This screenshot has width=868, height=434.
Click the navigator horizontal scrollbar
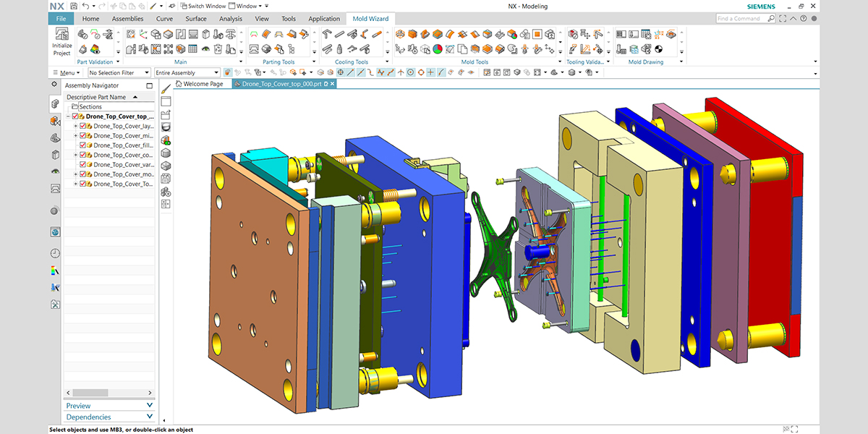pyautogui.click(x=90, y=393)
